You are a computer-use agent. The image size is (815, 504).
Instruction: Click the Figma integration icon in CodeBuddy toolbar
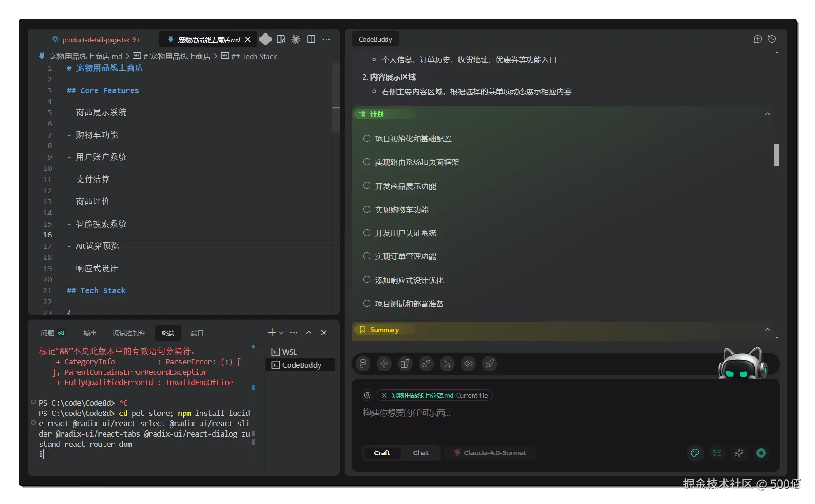point(363,363)
